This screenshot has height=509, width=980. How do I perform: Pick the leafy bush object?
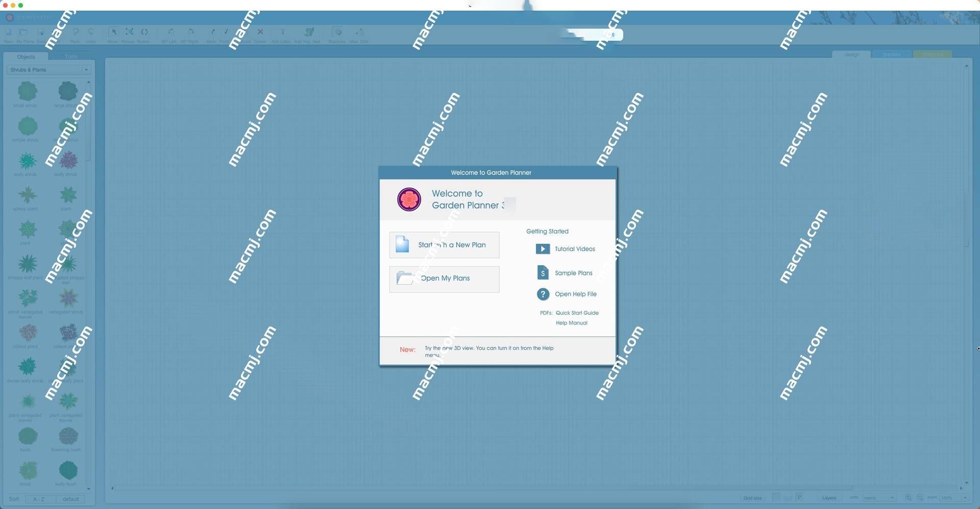68,470
